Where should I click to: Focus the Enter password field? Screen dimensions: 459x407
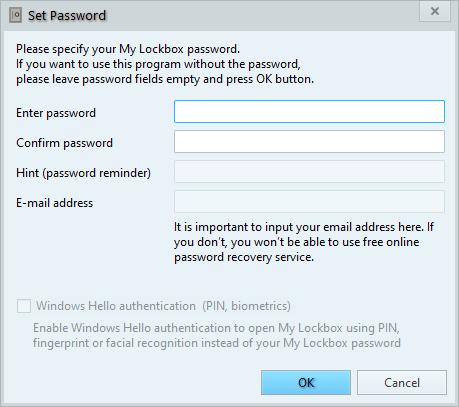(x=309, y=112)
